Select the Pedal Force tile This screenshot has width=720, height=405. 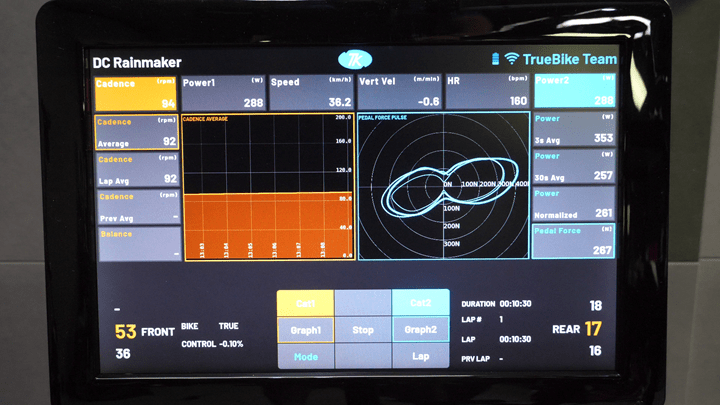coord(574,241)
